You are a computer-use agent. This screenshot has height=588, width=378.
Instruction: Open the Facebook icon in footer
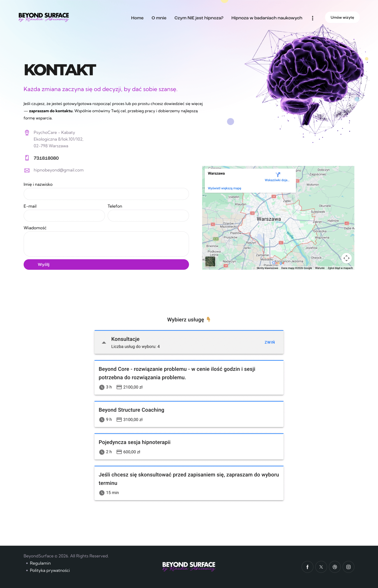307,567
